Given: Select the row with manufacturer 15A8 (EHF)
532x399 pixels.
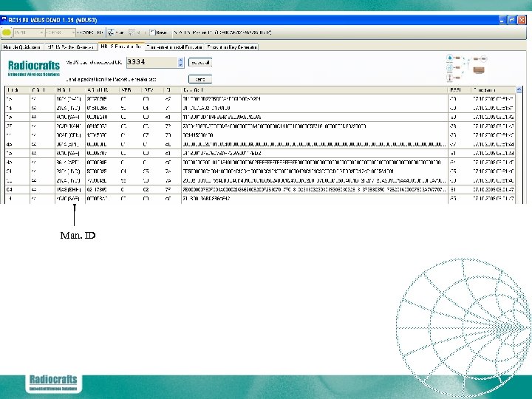Looking at the screenshot, I should [260, 190].
